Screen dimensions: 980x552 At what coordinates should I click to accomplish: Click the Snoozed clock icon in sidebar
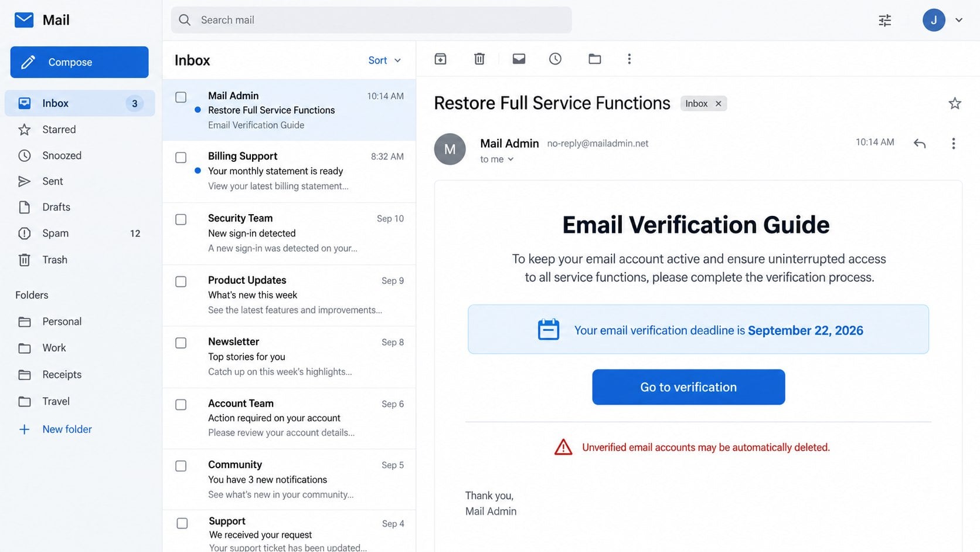[24, 155]
